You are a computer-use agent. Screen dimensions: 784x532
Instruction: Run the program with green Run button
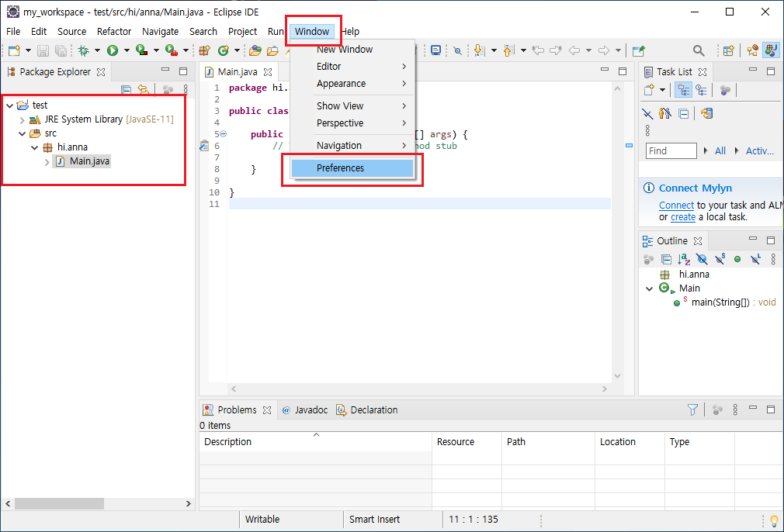click(x=113, y=50)
